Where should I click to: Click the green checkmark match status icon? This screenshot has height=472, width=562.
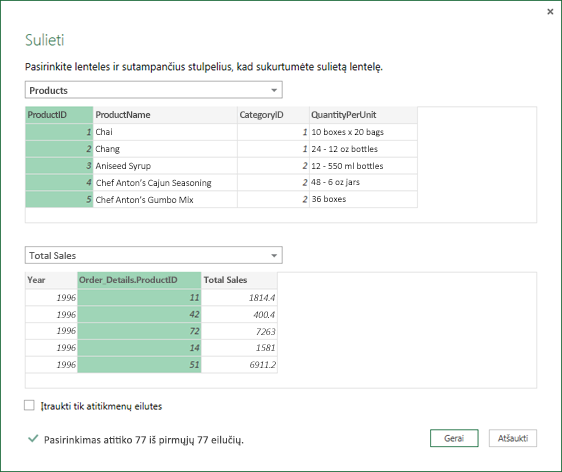[33, 438]
